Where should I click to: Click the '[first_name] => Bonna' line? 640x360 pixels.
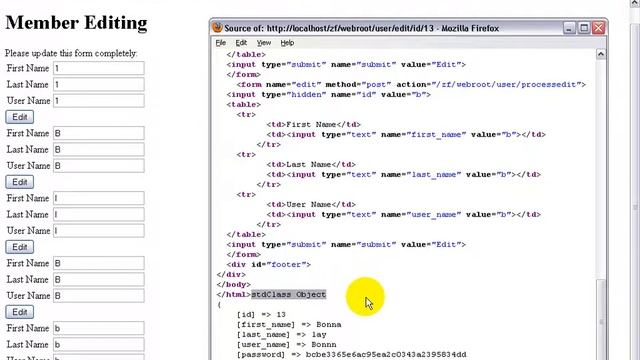(289, 324)
